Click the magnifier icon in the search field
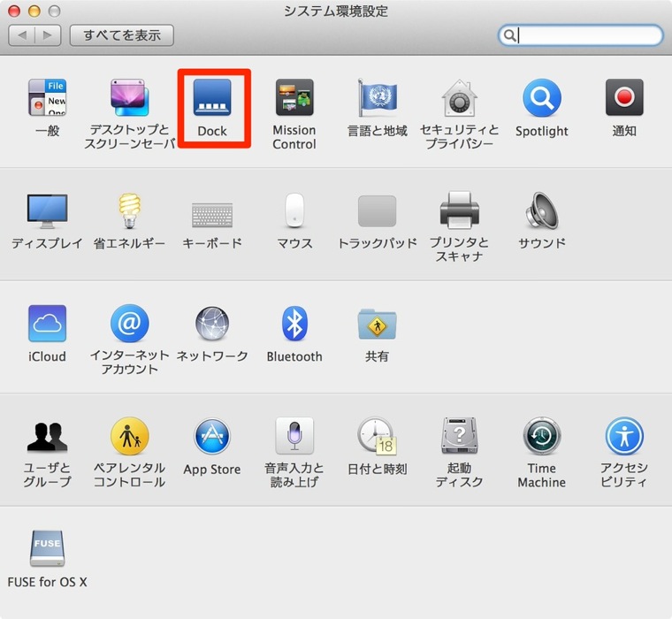 point(509,35)
